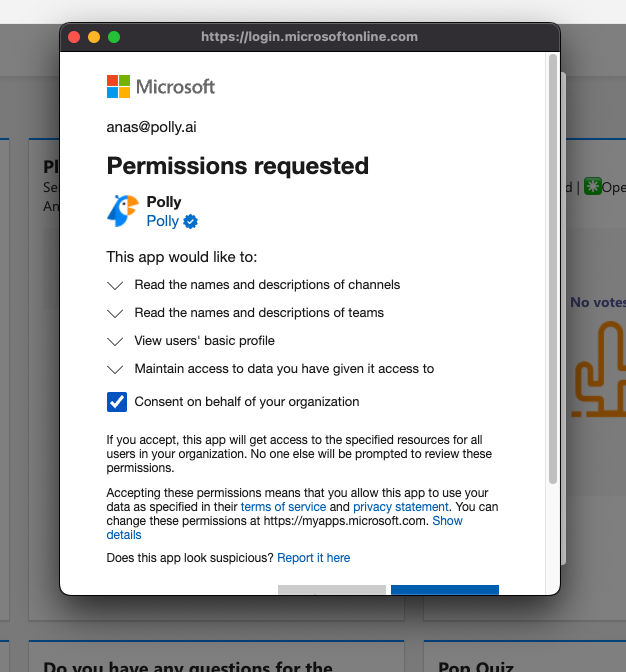626x672 pixels.
Task: Click the blue button at the dialog bottom
Action: tap(444, 590)
